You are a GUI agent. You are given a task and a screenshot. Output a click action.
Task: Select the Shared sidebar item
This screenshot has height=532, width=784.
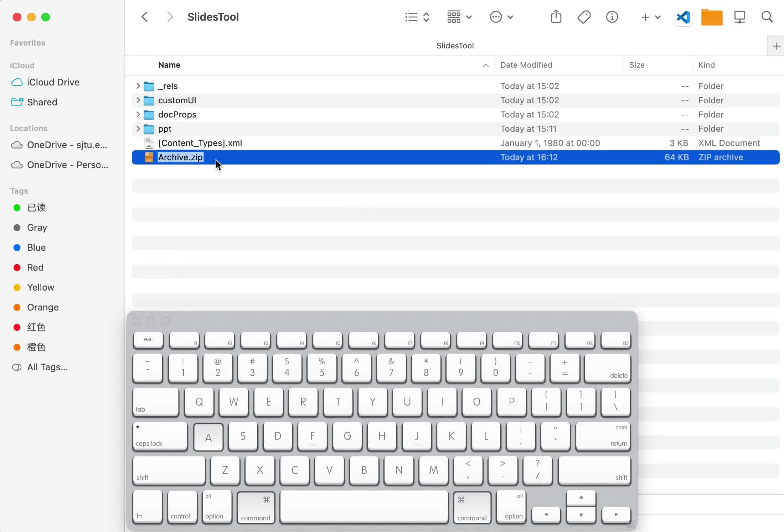coord(42,102)
